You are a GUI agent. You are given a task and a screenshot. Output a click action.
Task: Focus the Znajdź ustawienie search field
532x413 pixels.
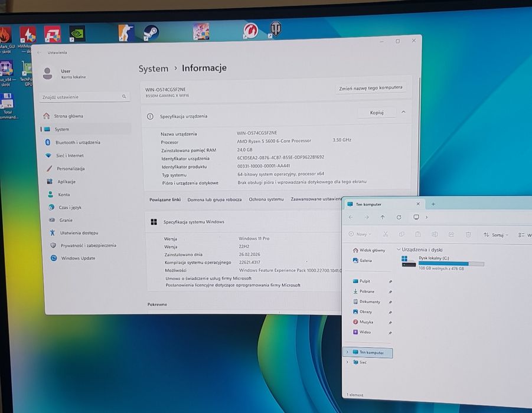click(x=84, y=97)
